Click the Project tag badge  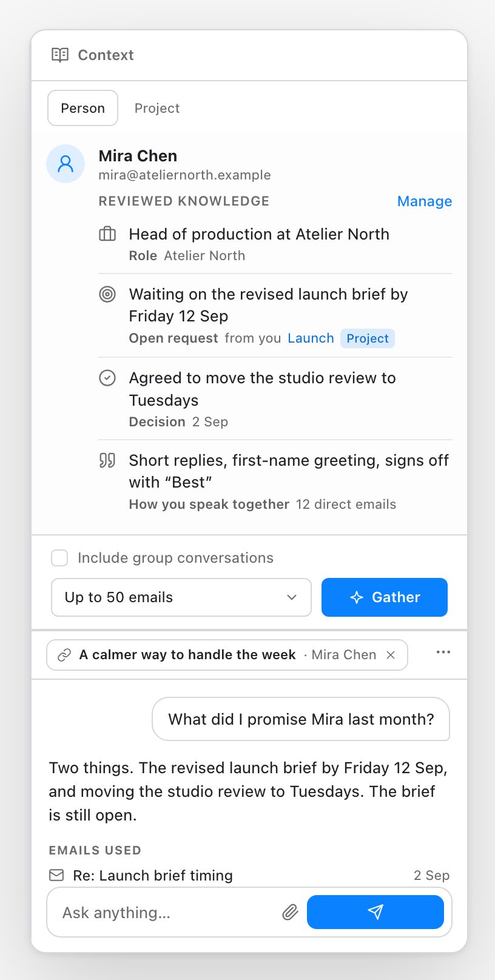[368, 338]
